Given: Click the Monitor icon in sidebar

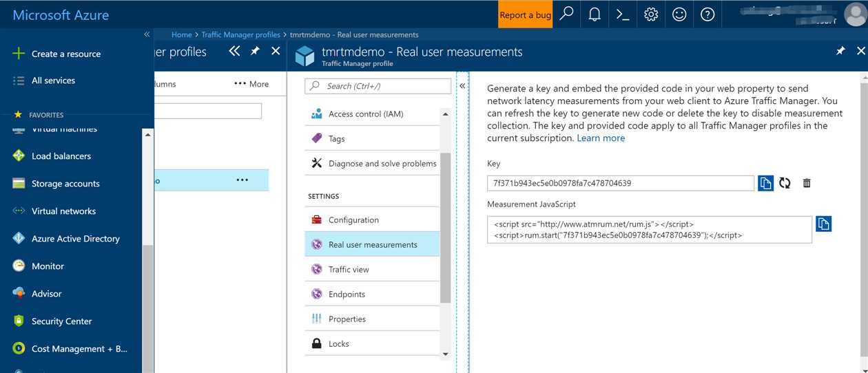Looking at the screenshot, I should pyautogui.click(x=19, y=266).
